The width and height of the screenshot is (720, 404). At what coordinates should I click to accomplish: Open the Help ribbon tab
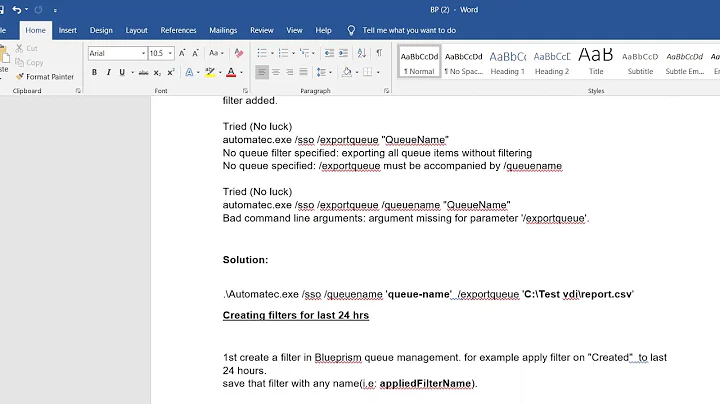323,30
